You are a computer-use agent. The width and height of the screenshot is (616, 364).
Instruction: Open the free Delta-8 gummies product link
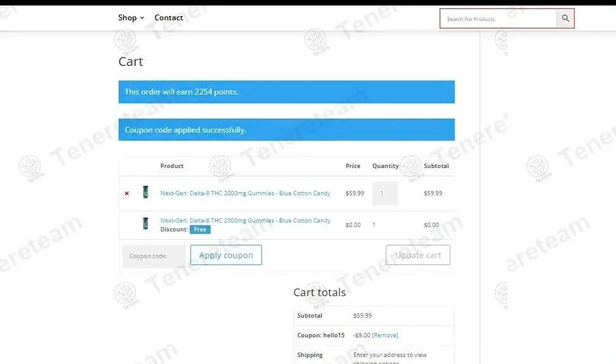[245, 221]
